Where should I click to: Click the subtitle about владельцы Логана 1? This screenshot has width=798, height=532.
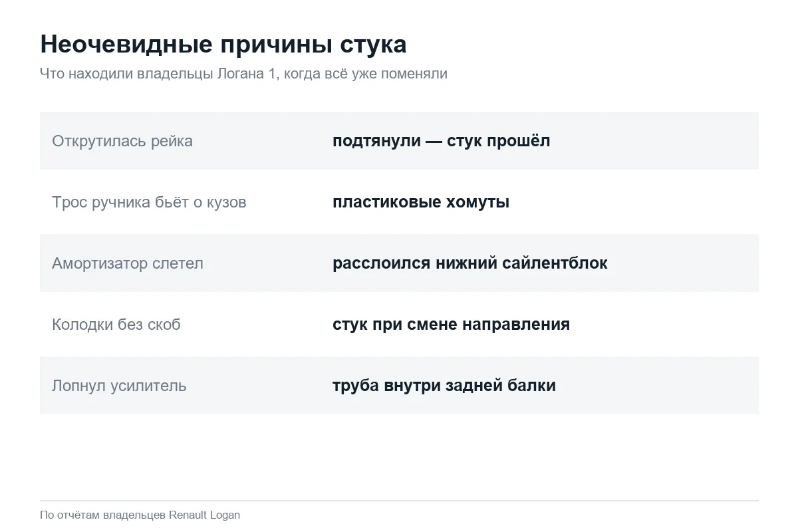(x=243, y=74)
